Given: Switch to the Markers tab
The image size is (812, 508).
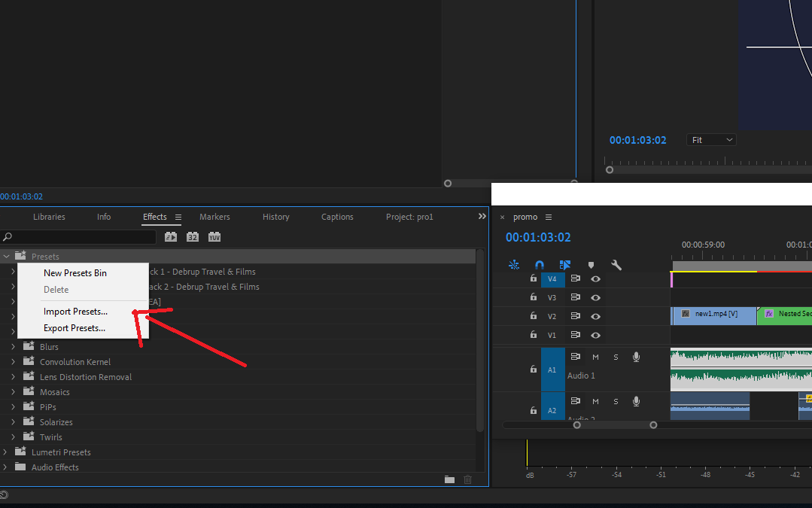Looking at the screenshot, I should coord(214,217).
